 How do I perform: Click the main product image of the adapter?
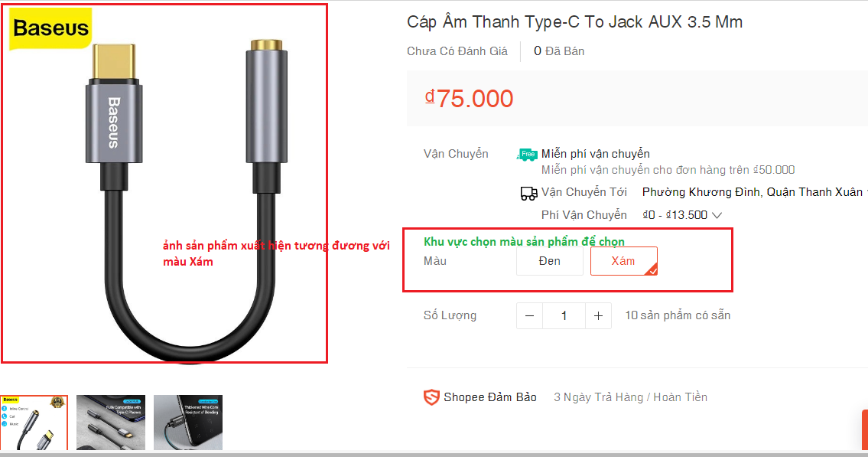point(164,184)
